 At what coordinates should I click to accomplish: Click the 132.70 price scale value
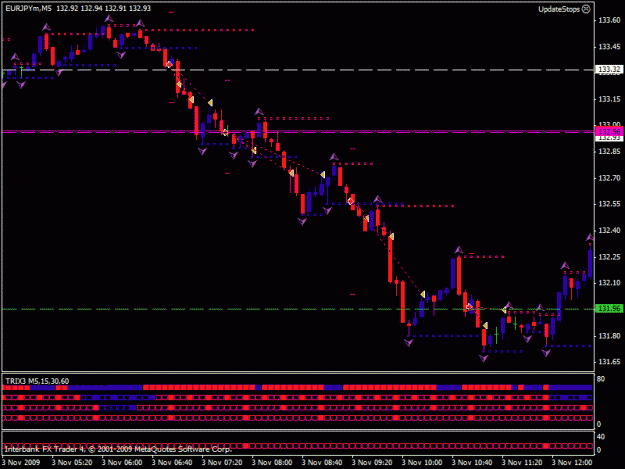click(x=609, y=178)
